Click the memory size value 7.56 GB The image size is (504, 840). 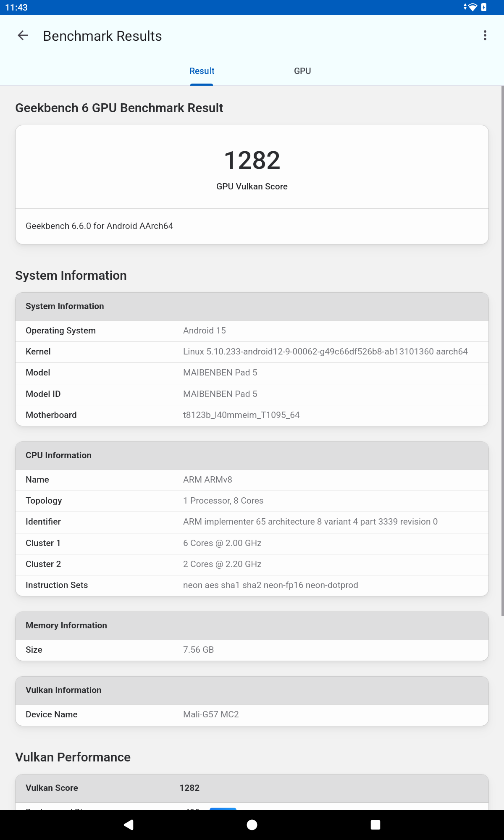click(199, 650)
